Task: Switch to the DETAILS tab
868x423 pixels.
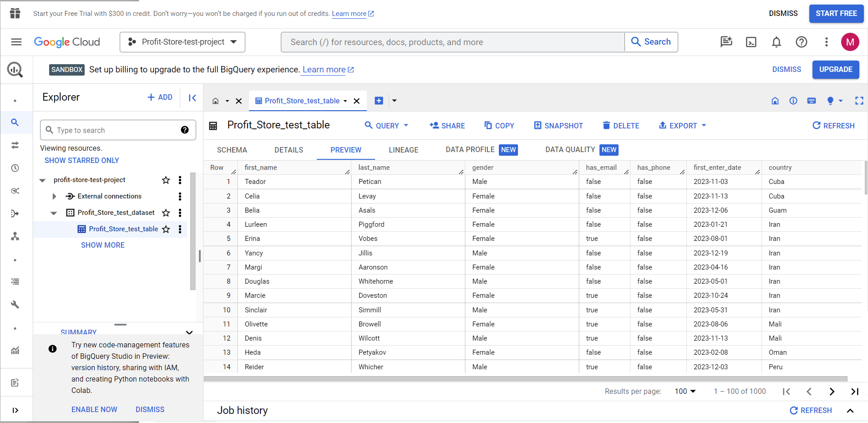Action: [x=289, y=150]
